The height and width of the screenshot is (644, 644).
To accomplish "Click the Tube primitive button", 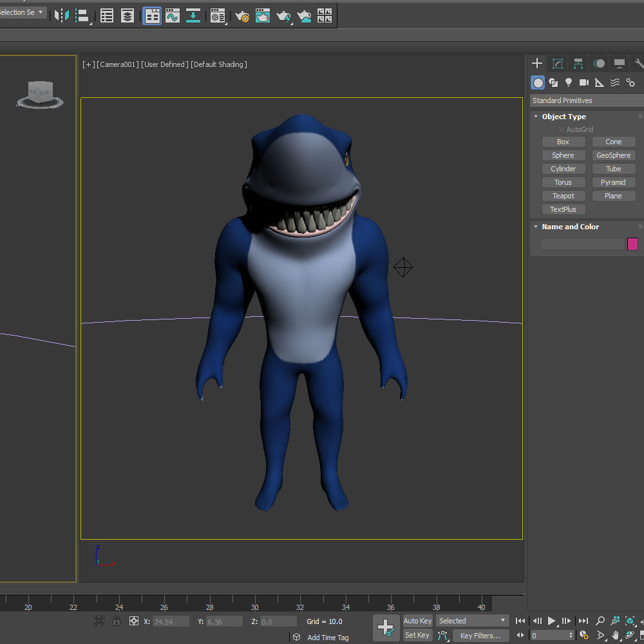I will tap(614, 169).
